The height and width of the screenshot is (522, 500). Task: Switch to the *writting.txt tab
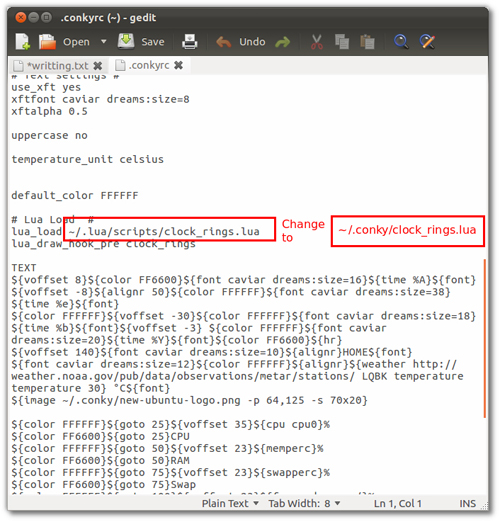pos(57,66)
